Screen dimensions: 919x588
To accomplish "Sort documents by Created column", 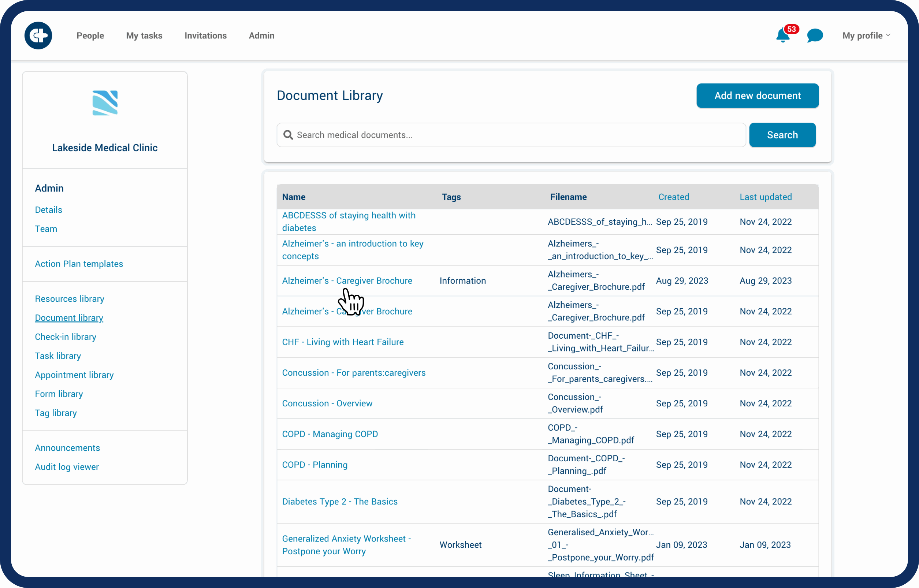I will point(673,197).
